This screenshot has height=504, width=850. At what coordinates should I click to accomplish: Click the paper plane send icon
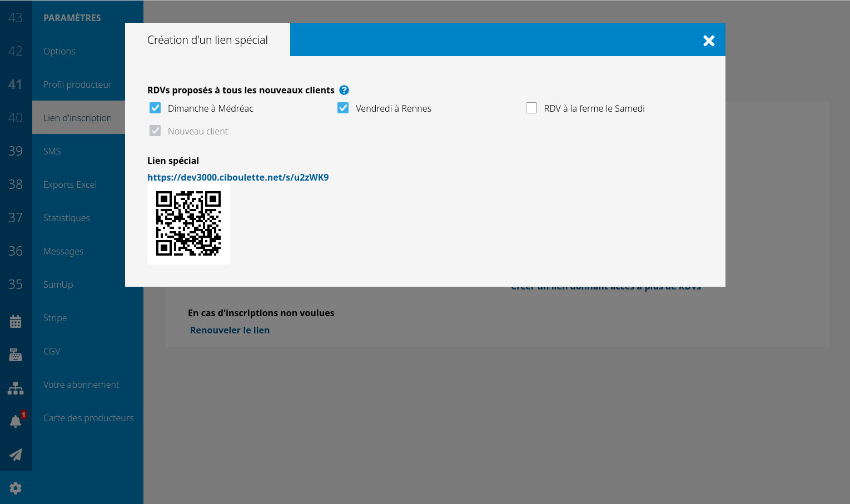16,455
